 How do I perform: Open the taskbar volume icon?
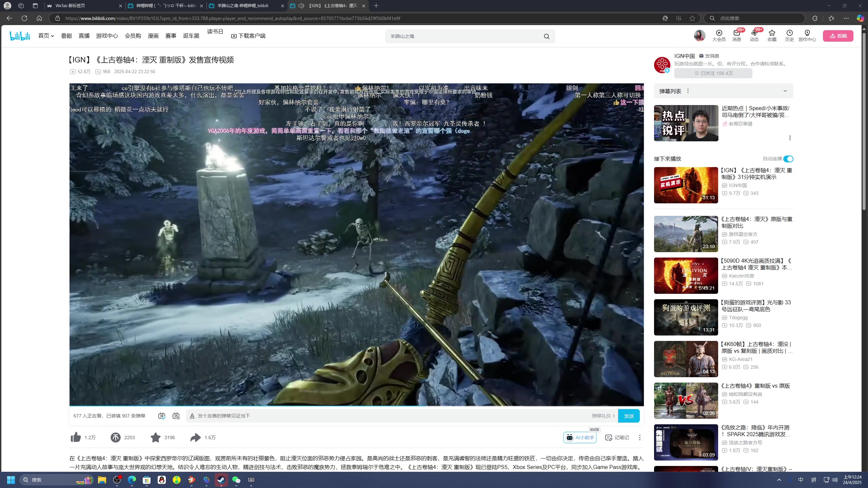coord(835,480)
